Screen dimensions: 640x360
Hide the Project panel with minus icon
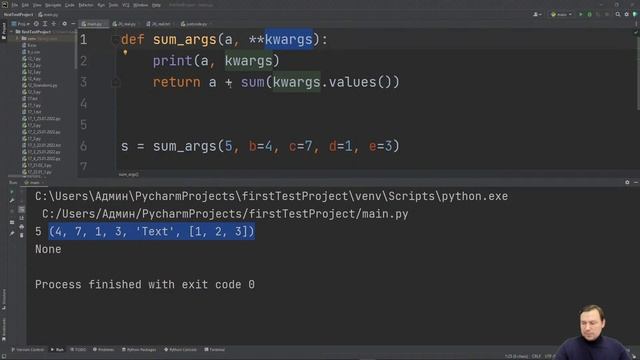pyautogui.click(x=73, y=24)
